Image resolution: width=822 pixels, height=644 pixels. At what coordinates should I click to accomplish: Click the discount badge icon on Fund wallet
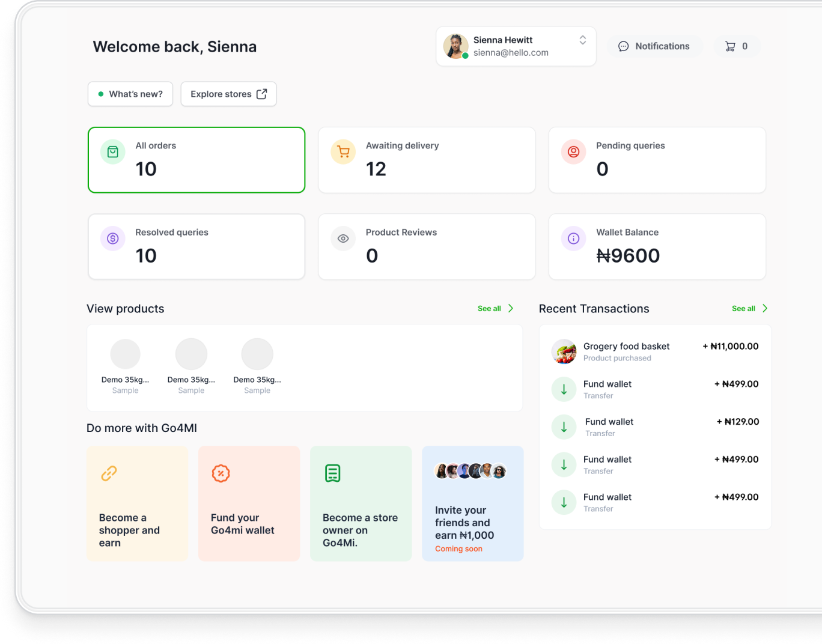[x=221, y=473]
